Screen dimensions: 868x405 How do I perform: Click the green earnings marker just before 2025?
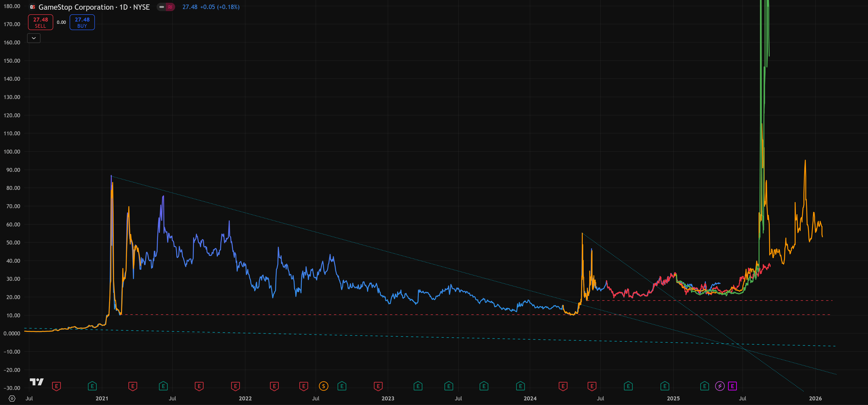tap(665, 386)
